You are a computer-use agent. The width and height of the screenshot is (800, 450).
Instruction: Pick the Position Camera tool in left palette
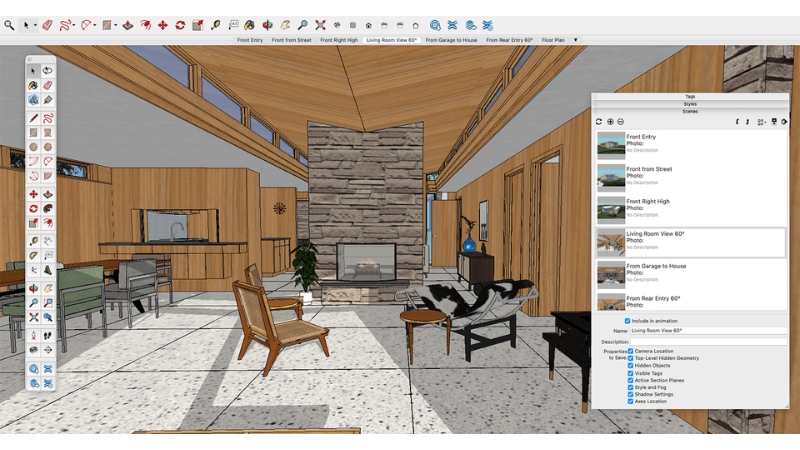[33, 336]
